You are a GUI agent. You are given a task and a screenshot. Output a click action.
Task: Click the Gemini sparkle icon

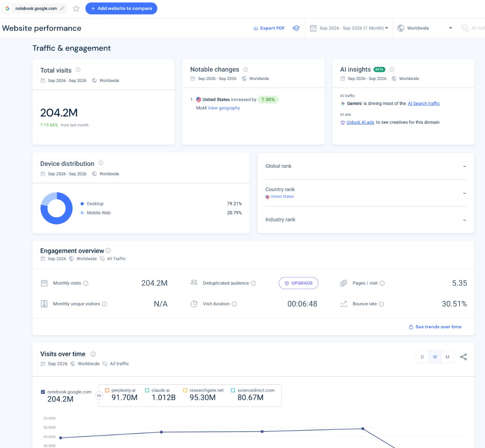(343, 103)
